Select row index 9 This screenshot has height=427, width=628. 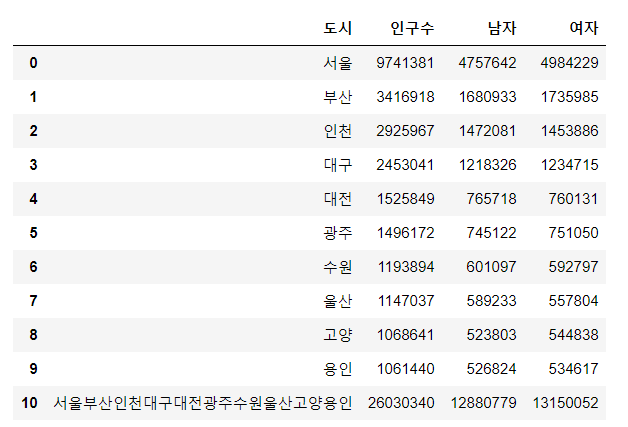(33, 369)
